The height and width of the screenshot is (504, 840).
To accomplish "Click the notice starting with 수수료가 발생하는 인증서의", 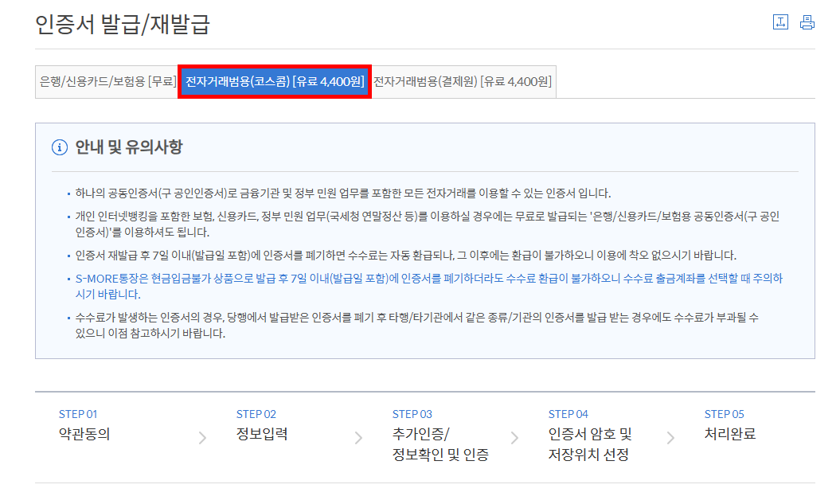I will tap(416, 325).
